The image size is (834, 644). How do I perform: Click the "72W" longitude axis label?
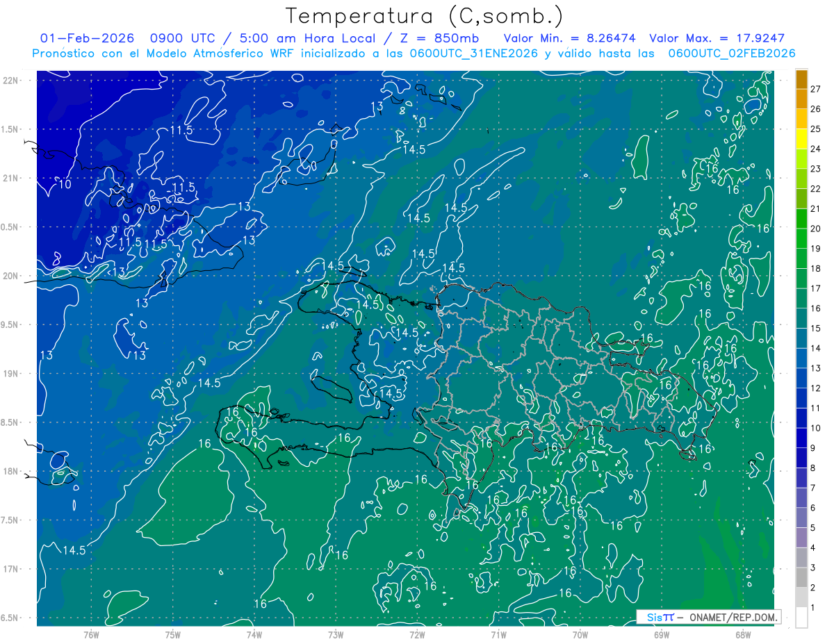coord(417,634)
